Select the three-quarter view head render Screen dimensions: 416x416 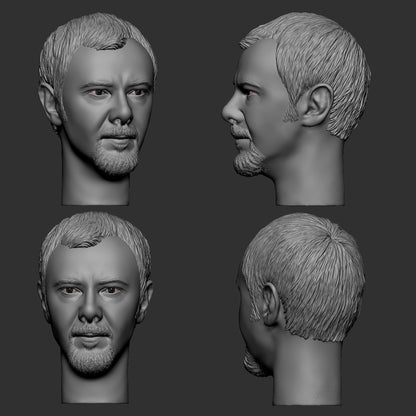pos(97,109)
